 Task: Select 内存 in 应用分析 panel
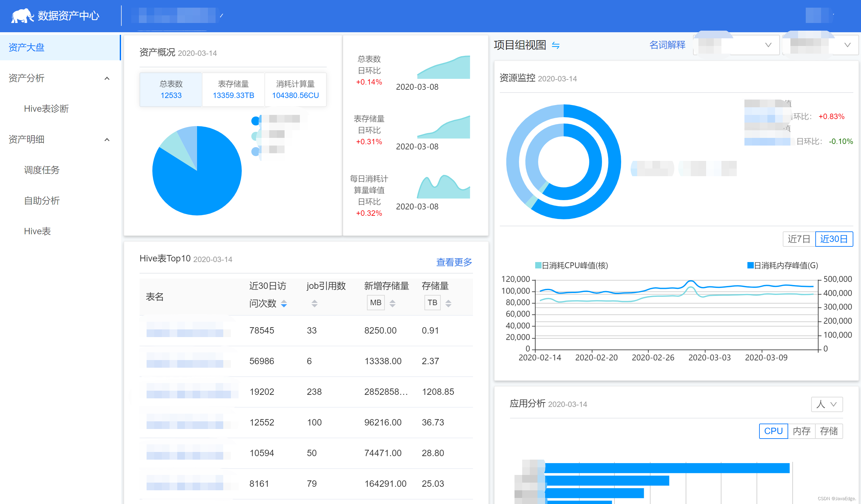coord(801,431)
